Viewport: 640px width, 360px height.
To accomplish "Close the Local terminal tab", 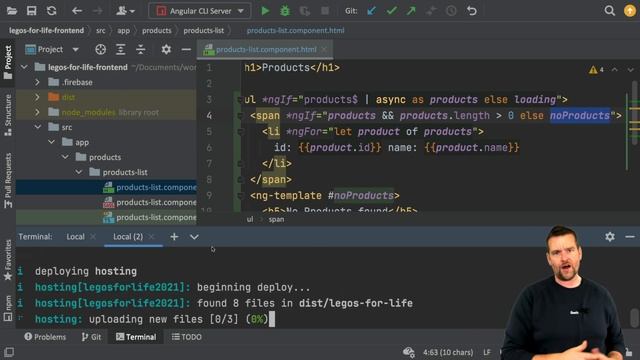I will [93, 237].
